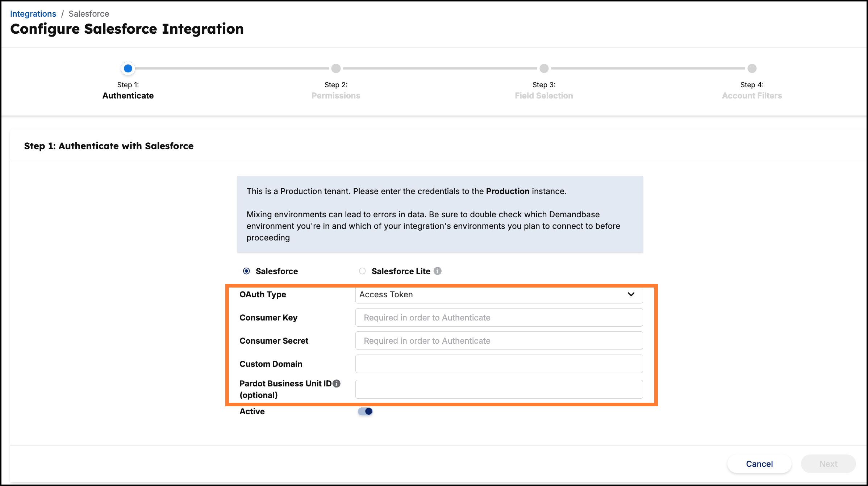Select the Salesforce Lite radio option

pos(362,271)
